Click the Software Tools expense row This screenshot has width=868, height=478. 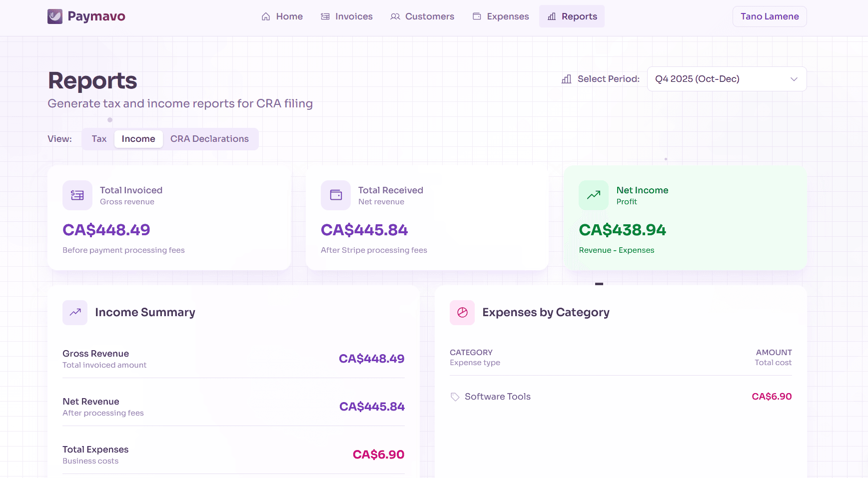tap(620, 397)
